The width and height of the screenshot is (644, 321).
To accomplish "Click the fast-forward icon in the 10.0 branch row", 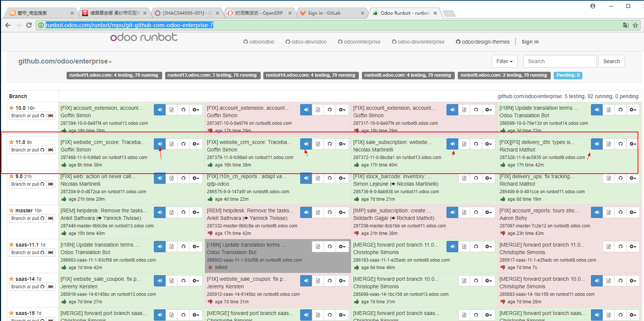I will (51, 116).
